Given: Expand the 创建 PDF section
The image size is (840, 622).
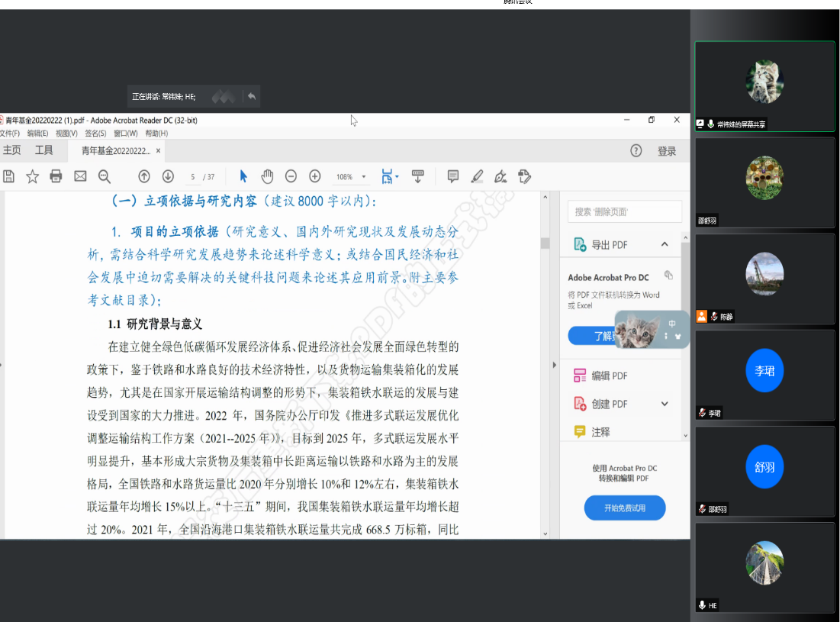Looking at the screenshot, I should tap(664, 404).
